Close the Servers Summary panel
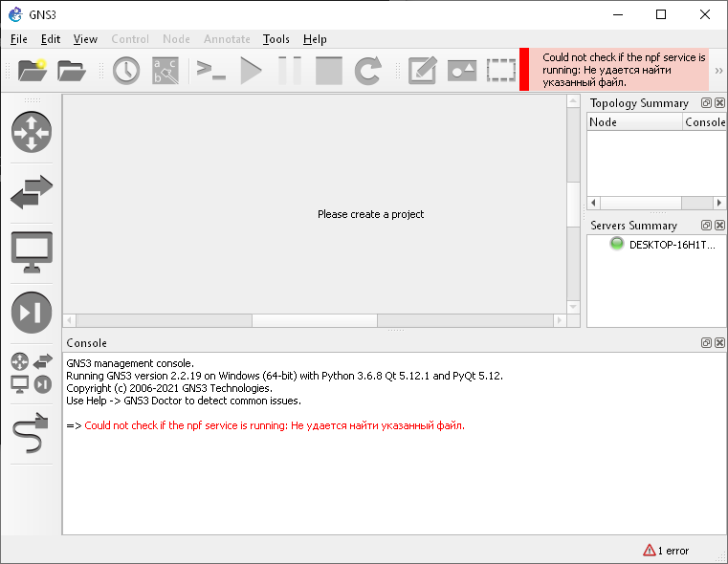Image resolution: width=728 pixels, height=564 pixels. click(719, 226)
